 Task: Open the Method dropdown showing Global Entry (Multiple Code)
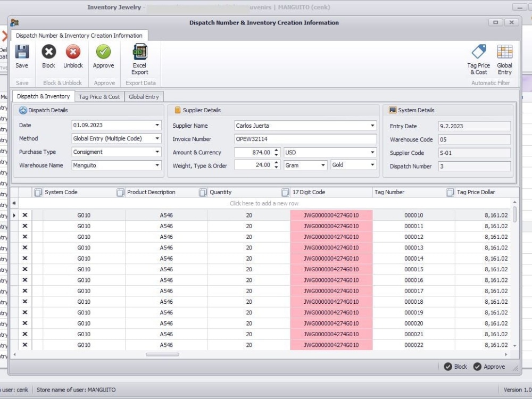157,138
